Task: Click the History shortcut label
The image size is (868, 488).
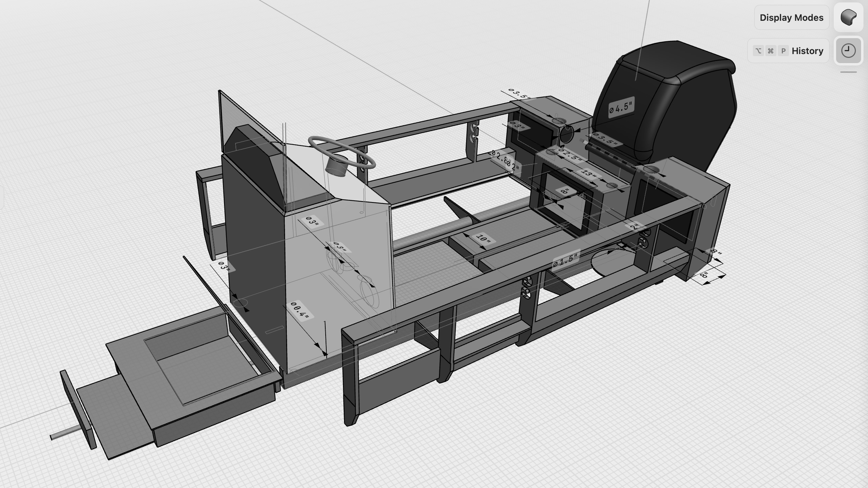Action: coord(788,51)
